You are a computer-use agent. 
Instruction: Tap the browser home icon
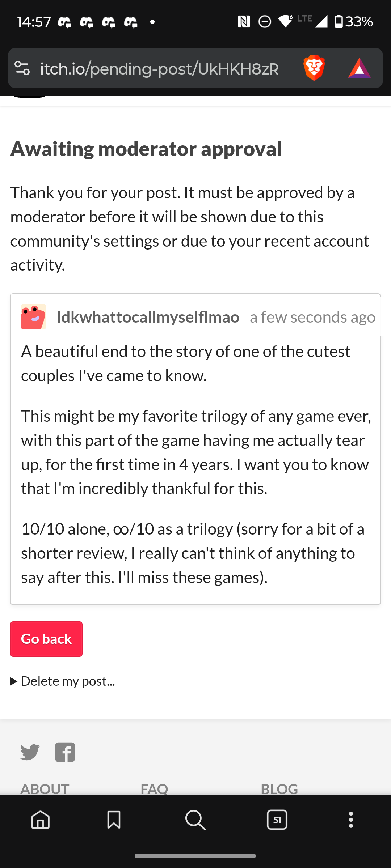click(x=41, y=820)
